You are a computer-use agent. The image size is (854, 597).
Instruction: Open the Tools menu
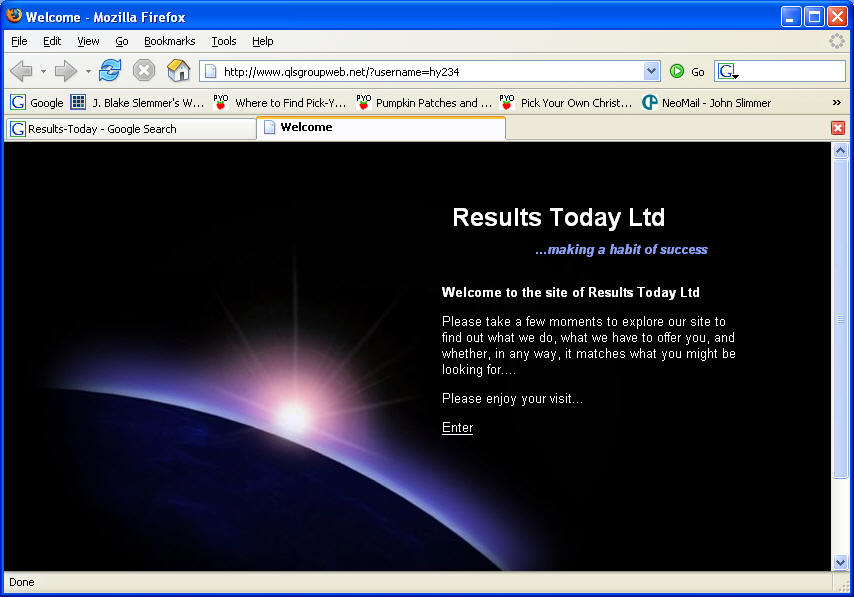[x=223, y=41]
